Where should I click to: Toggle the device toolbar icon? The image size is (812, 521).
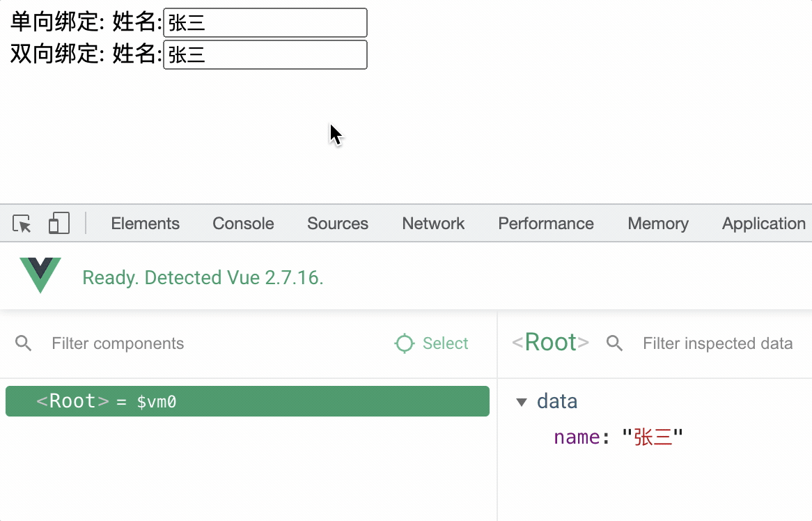58,224
